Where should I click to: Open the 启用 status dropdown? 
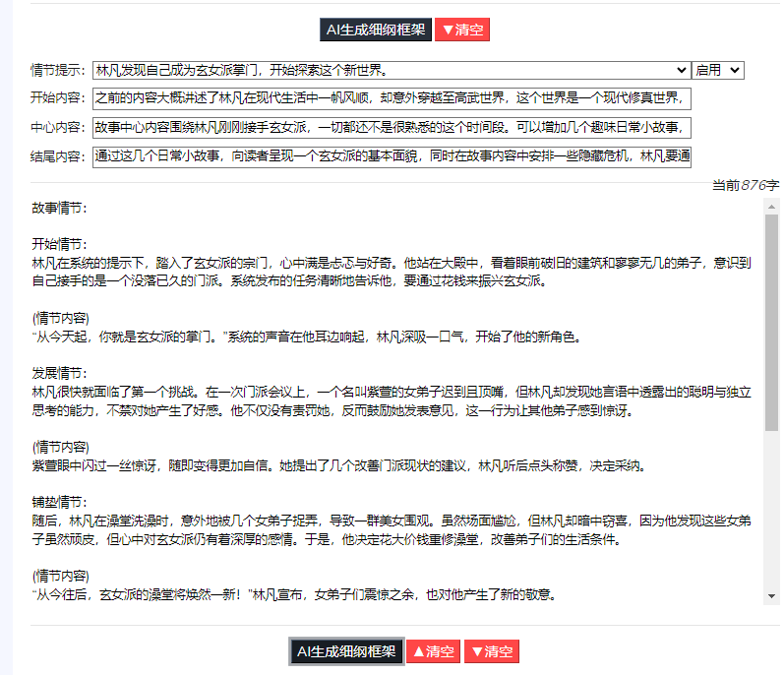(x=718, y=70)
